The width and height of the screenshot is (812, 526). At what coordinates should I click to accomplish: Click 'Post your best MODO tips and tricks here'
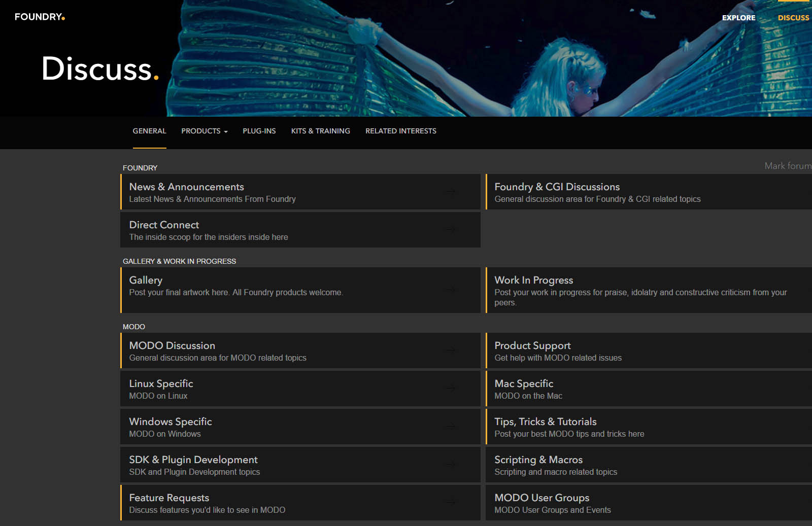click(569, 434)
